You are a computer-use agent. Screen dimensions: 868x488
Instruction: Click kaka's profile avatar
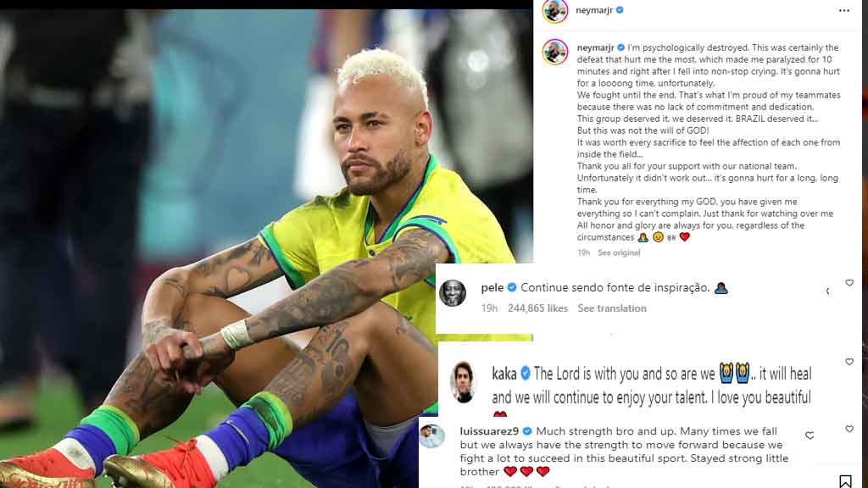click(x=463, y=382)
